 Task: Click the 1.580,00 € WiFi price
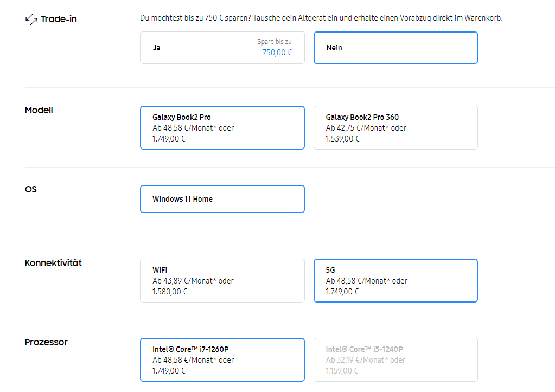[x=170, y=291]
